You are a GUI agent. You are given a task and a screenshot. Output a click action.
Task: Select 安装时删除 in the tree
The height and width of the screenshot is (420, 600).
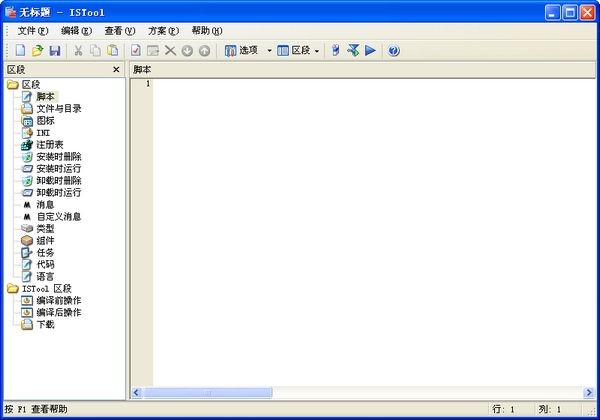pyautogui.click(x=59, y=156)
